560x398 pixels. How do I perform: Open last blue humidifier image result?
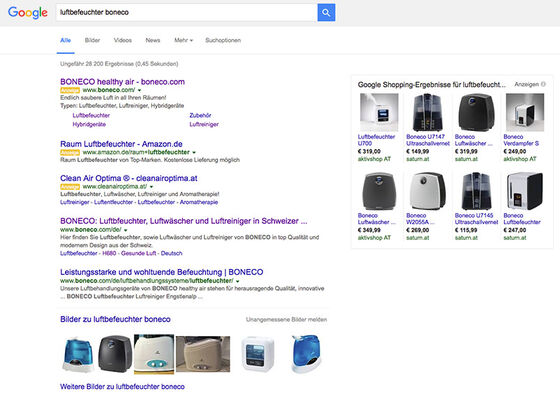point(306,354)
